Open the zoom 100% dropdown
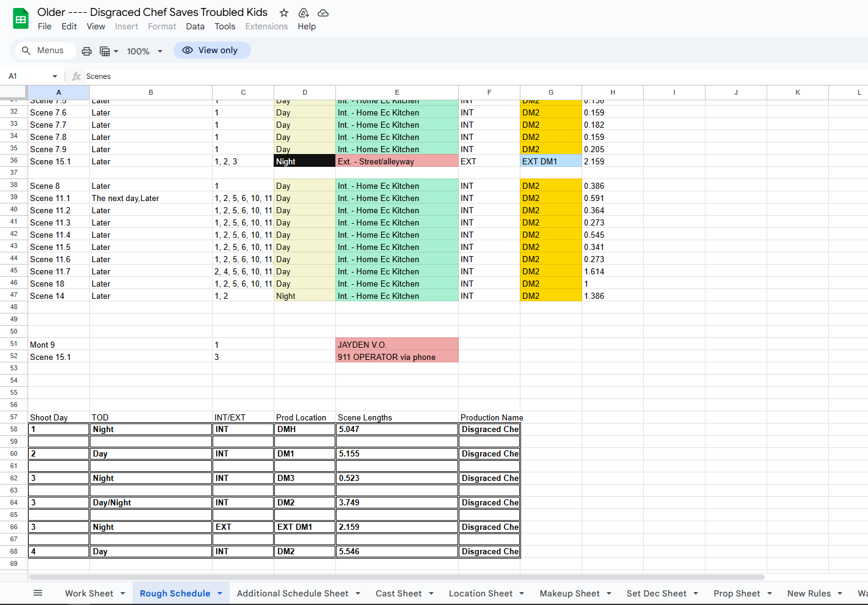The height and width of the screenshot is (605, 868). [x=144, y=51]
